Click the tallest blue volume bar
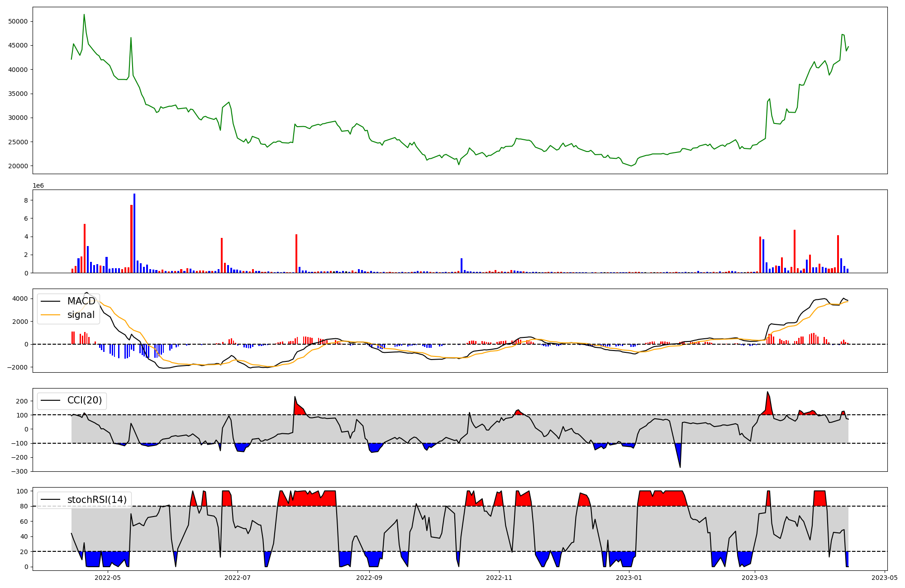905x588 pixels. point(134,233)
